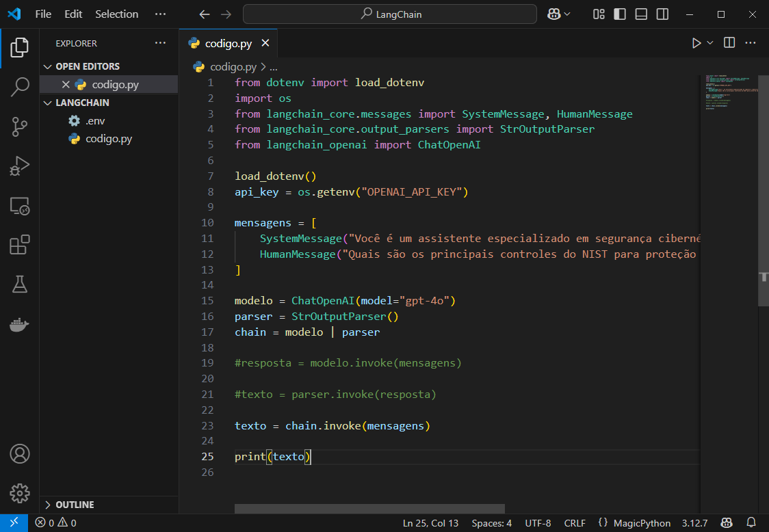
Task: Open the run options dropdown arrow
Action: [x=709, y=43]
